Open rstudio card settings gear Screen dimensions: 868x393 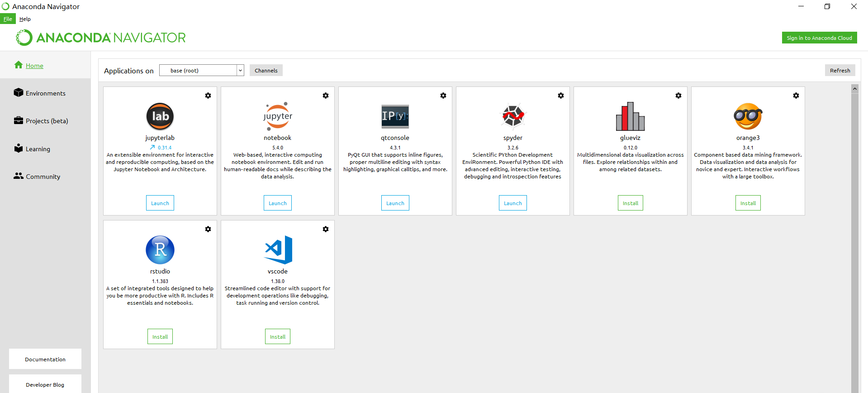click(x=208, y=229)
